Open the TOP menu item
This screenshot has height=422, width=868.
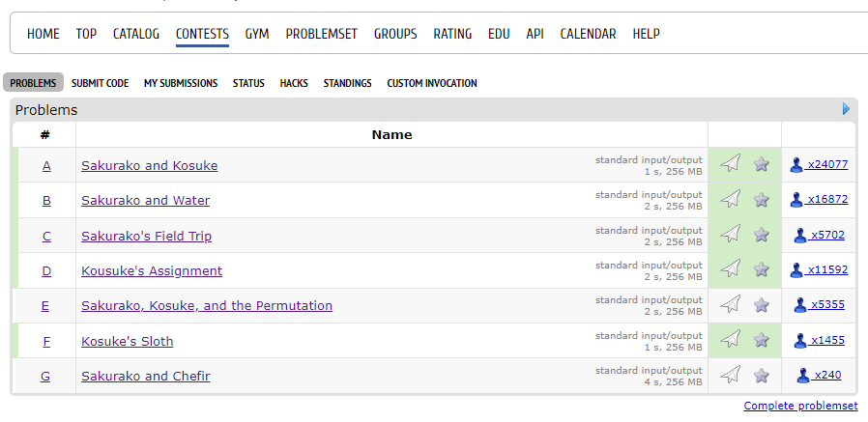[86, 34]
